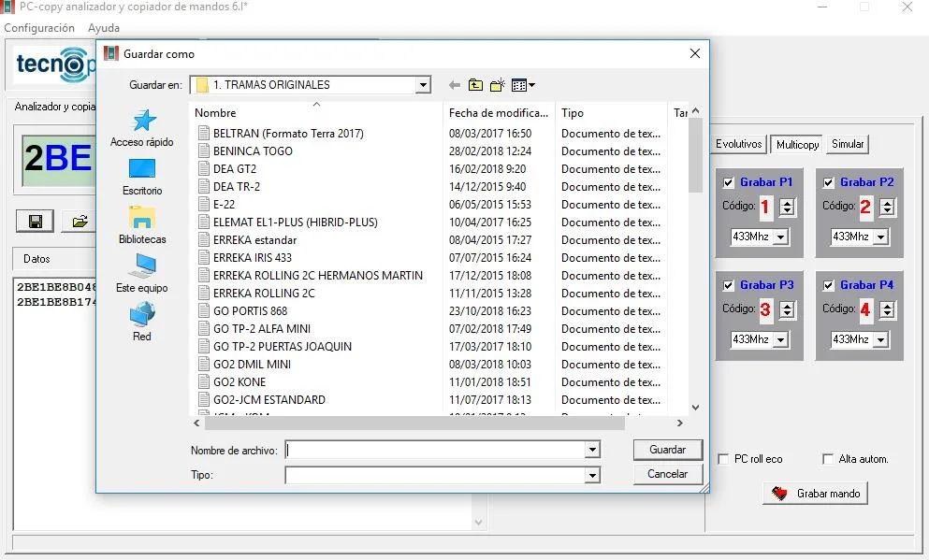
Task: Open Escritorio in the places bar
Action: tap(142, 177)
